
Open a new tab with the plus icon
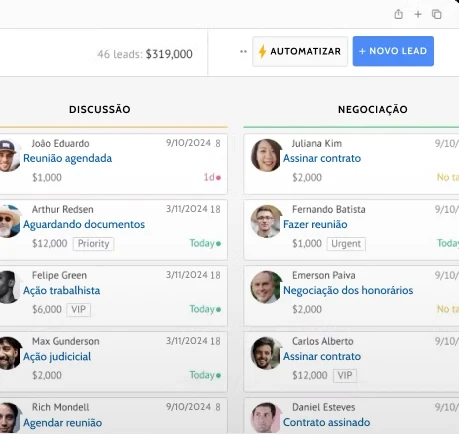click(418, 14)
